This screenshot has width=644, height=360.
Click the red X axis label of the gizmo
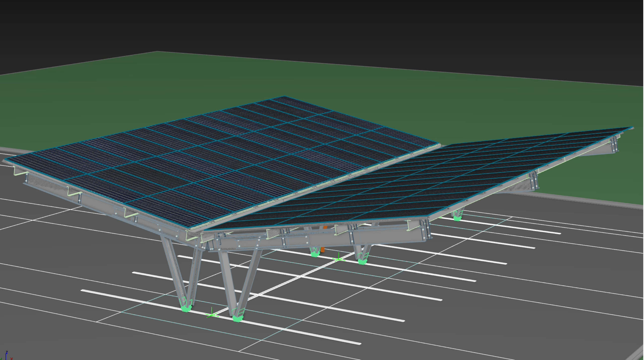tap(12, 358)
